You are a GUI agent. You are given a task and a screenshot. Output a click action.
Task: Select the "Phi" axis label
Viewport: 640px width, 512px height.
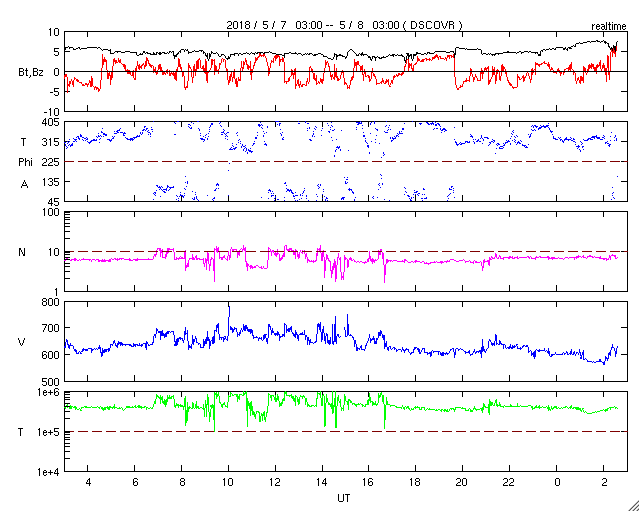tap(25, 163)
